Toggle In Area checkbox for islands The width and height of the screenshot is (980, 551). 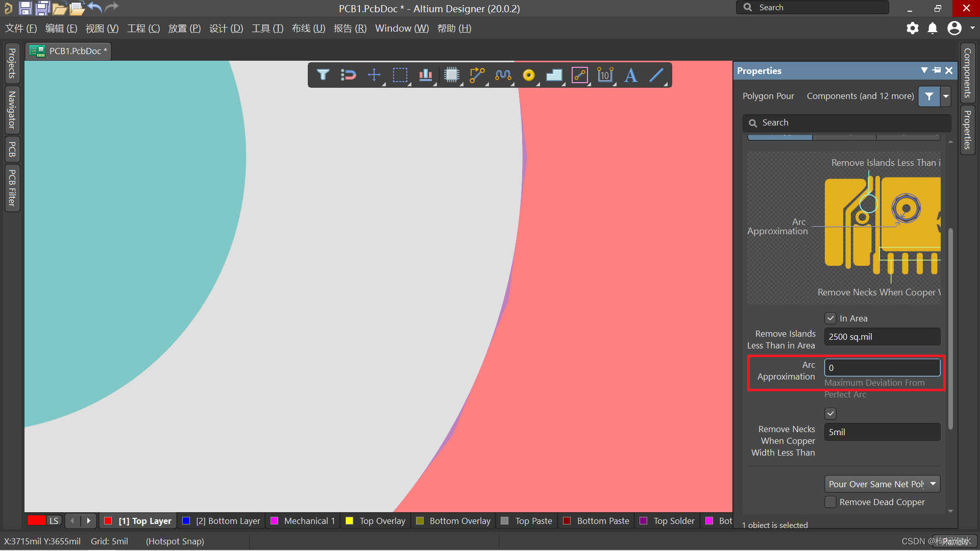click(829, 317)
